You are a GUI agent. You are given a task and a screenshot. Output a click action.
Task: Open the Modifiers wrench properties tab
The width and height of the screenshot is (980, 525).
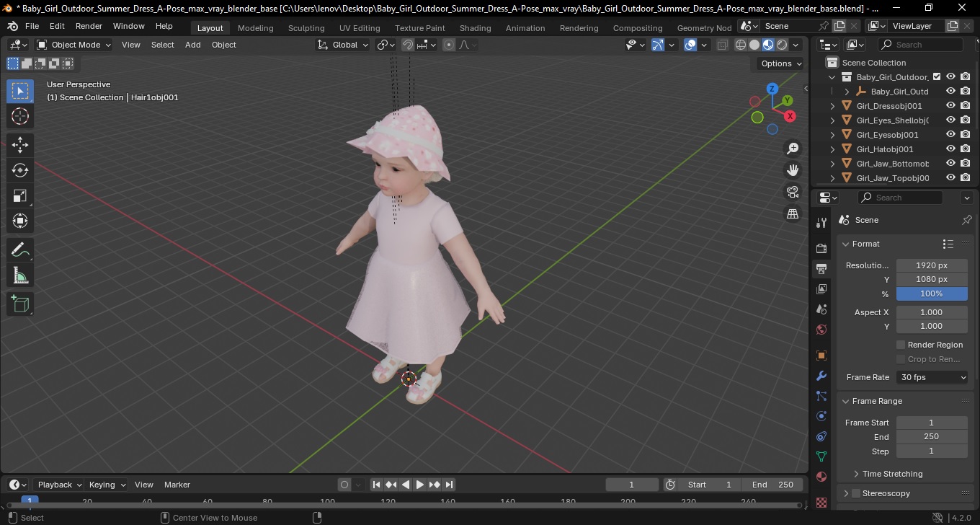pos(821,376)
